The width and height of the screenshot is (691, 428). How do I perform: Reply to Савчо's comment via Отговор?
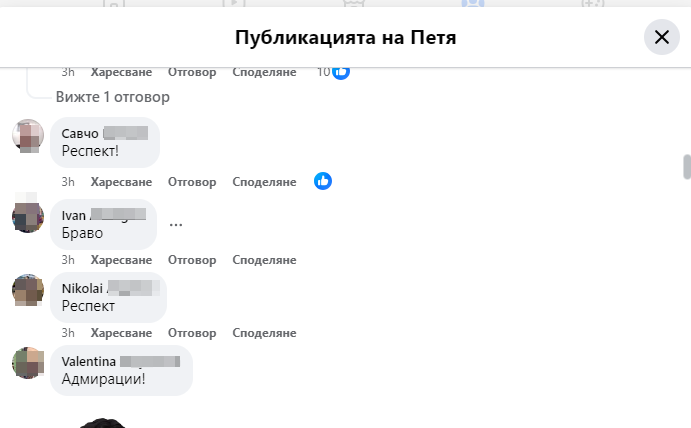pyautogui.click(x=192, y=182)
